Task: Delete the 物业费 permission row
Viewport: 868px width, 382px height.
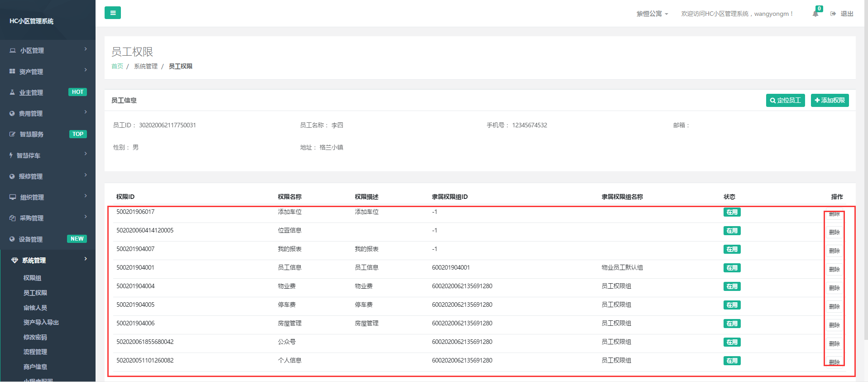Action: [834, 288]
